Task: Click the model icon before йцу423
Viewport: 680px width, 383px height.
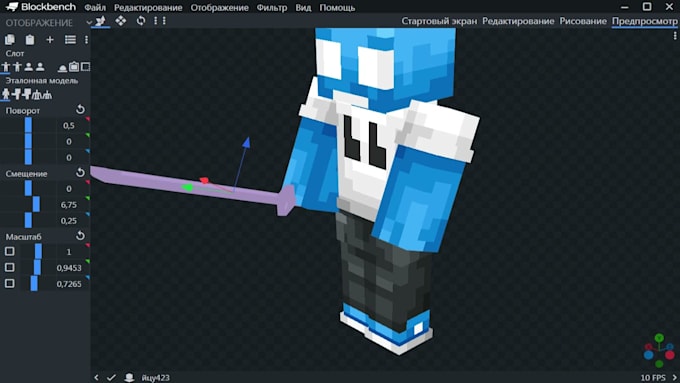Action: pyautogui.click(x=129, y=377)
